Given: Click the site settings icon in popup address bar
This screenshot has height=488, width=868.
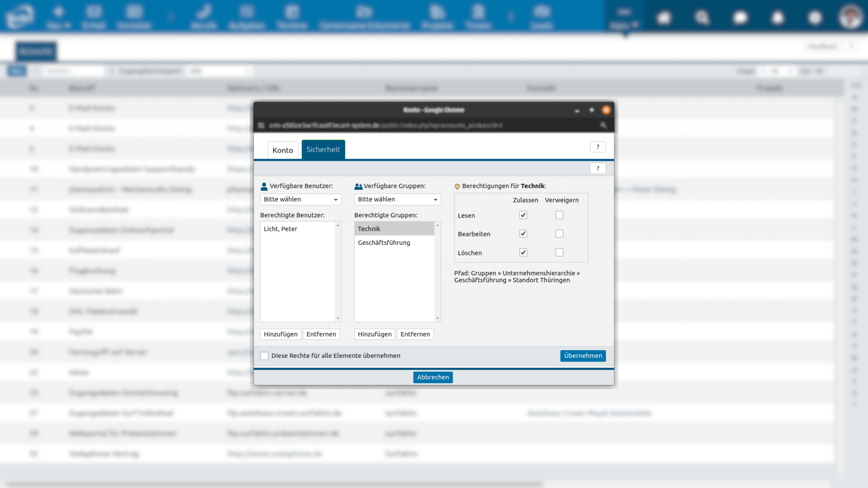Looking at the screenshot, I should (261, 125).
